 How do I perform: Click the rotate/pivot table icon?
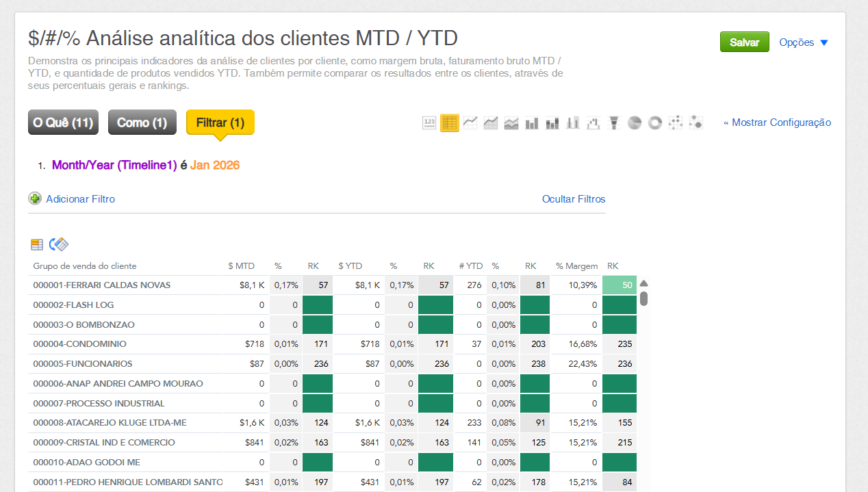point(59,244)
